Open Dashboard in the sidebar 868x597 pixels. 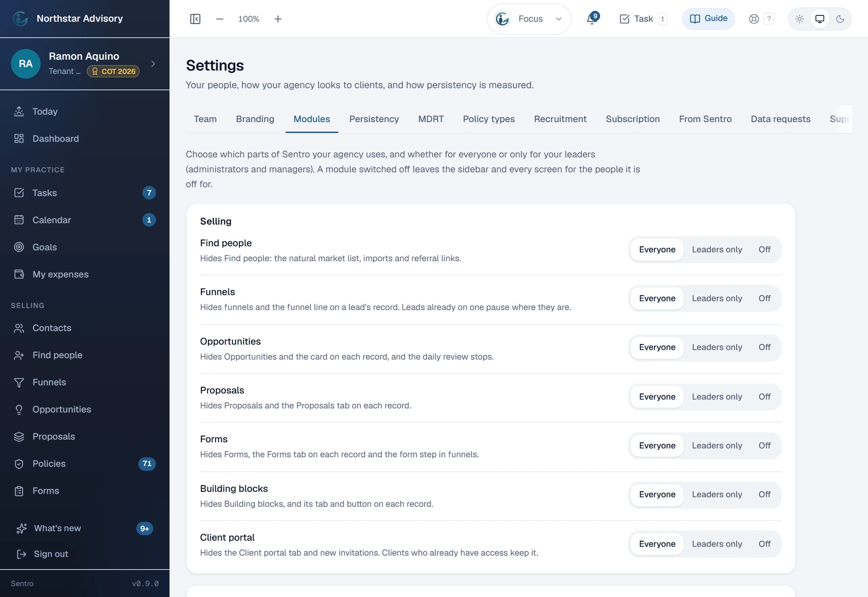pos(84,138)
